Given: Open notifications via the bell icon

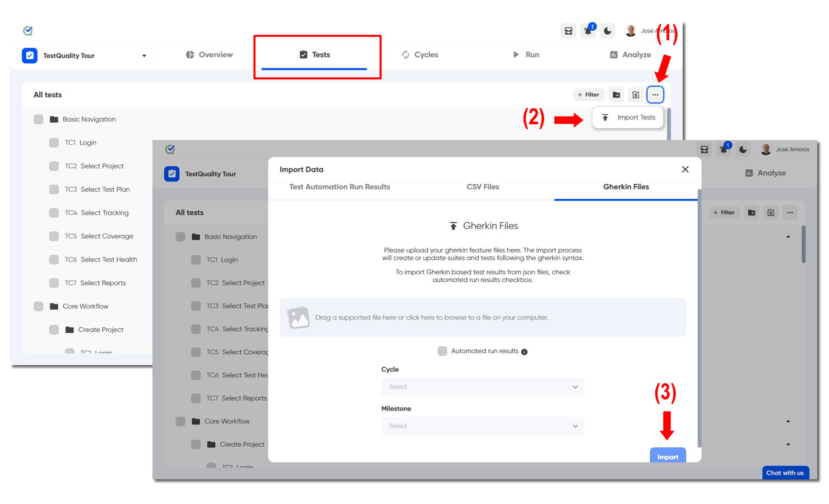Looking at the screenshot, I should pos(587,31).
